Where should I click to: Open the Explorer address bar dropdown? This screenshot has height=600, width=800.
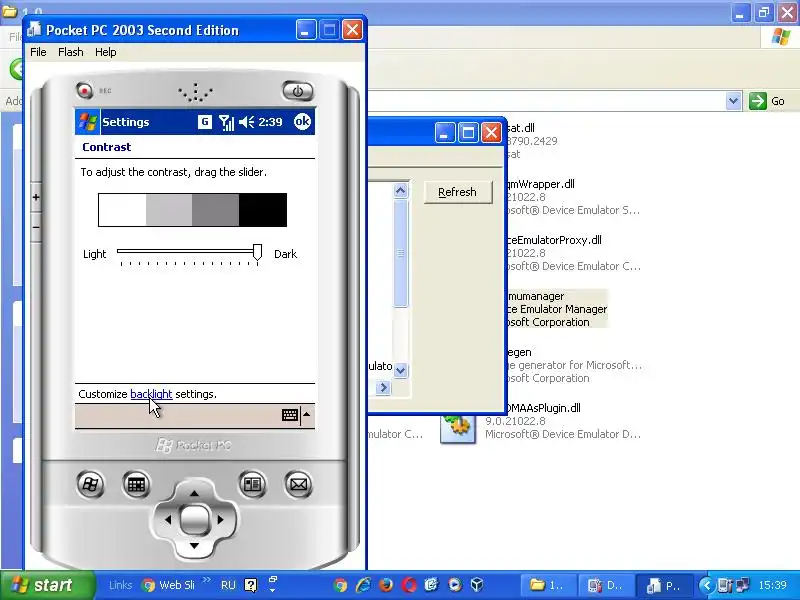(x=733, y=101)
